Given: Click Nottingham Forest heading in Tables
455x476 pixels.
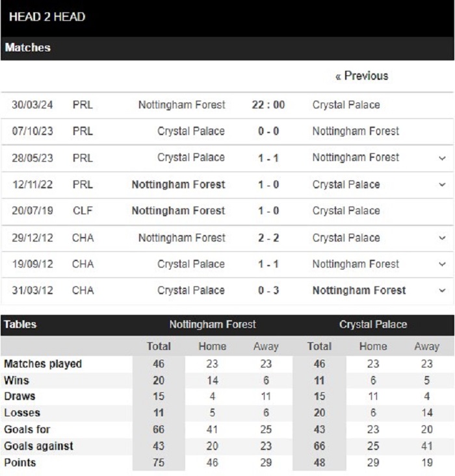Looking at the screenshot, I should coord(213,325).
